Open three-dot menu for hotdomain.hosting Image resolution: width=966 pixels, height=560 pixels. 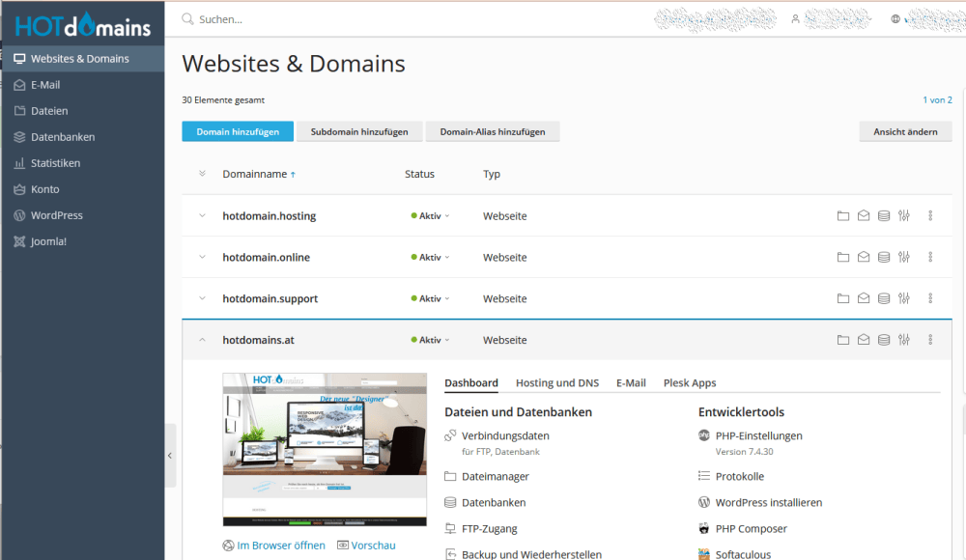click(x=930, y=216)
